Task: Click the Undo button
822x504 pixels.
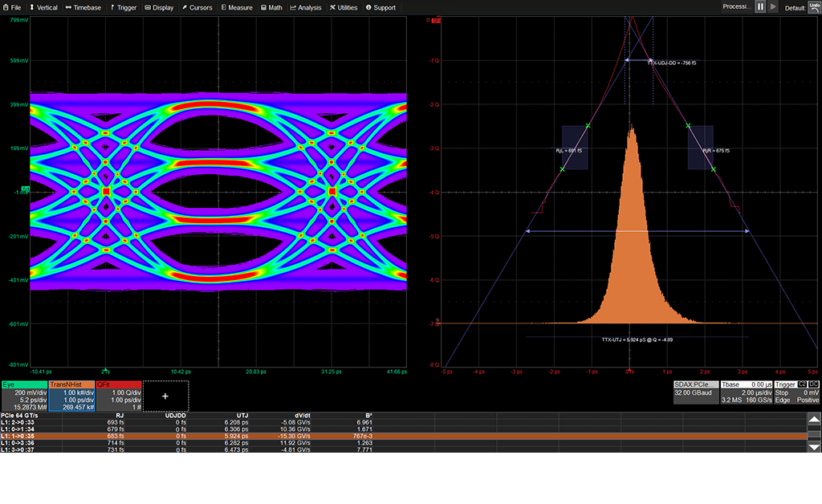Action: (x=814, y=6)
